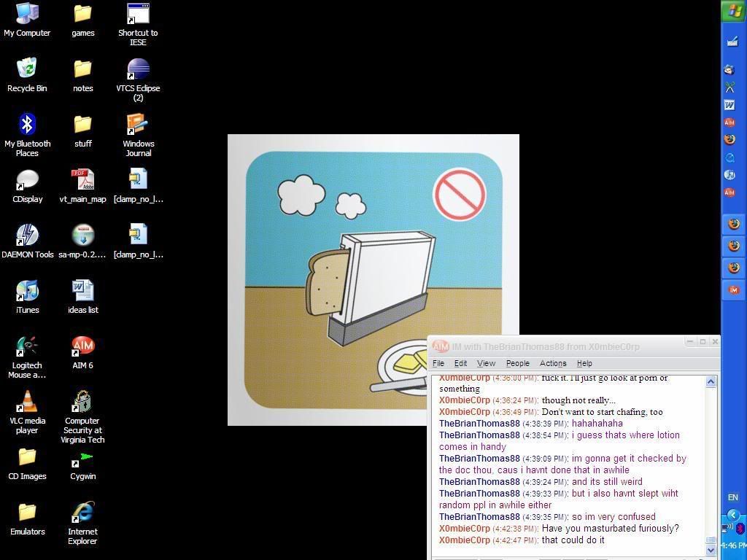
Task: Launch QuickTime from quick launch
Action: [729, 157]
